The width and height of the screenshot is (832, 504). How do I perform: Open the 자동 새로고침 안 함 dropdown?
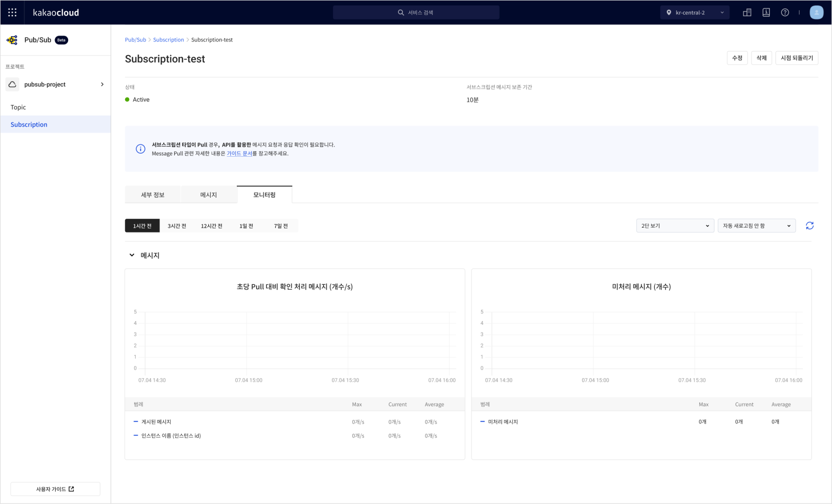pyautogui.click(x=756, y=226)
